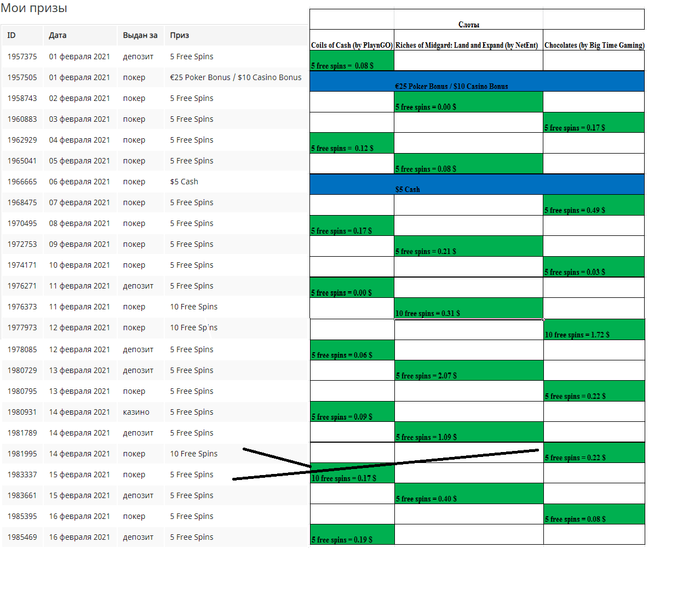Click '€25 Poker Bonus / $10 Casino Bonus' prize in list

pyautogui.click(x=236, y=77)
